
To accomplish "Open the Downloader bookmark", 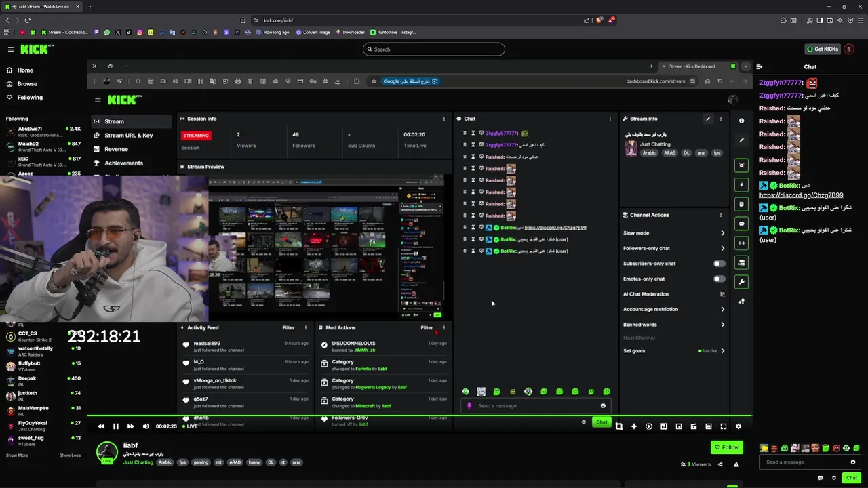I will point(350,32).
